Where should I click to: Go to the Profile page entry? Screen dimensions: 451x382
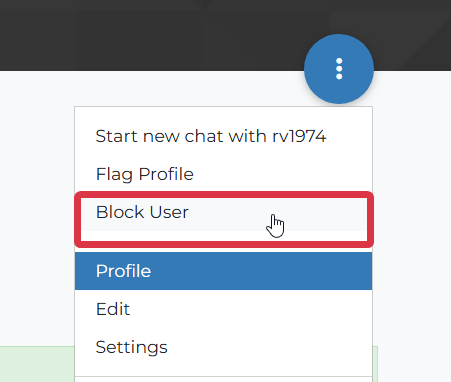(x=223, y=271)
